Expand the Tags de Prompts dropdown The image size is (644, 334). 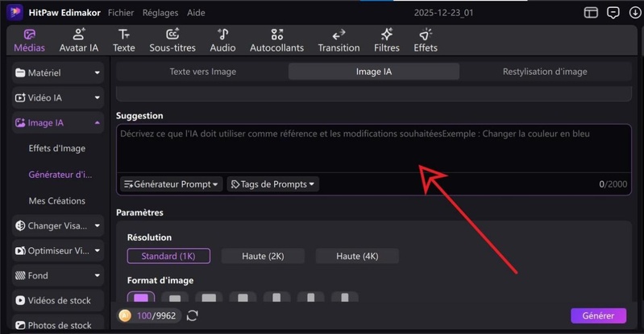273,184
